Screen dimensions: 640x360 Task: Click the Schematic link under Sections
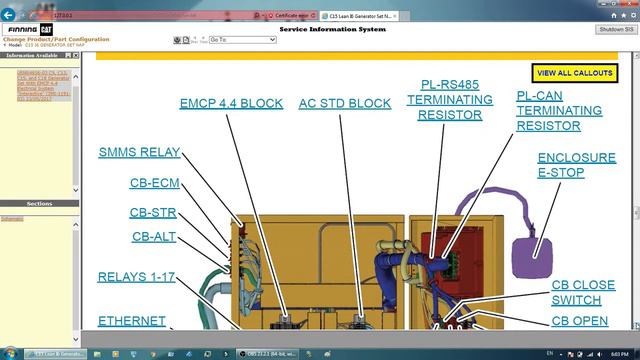12,219
